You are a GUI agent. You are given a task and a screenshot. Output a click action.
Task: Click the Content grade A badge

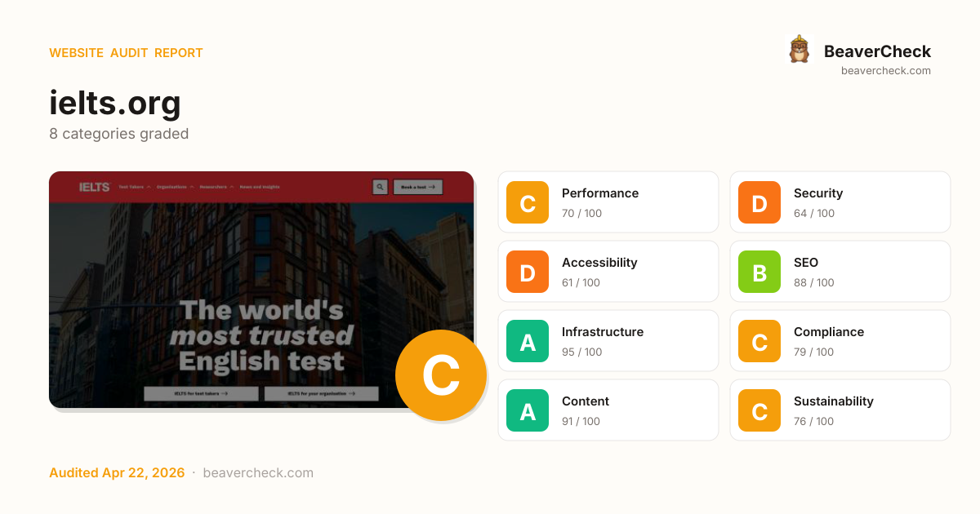[x=528, y=410]
